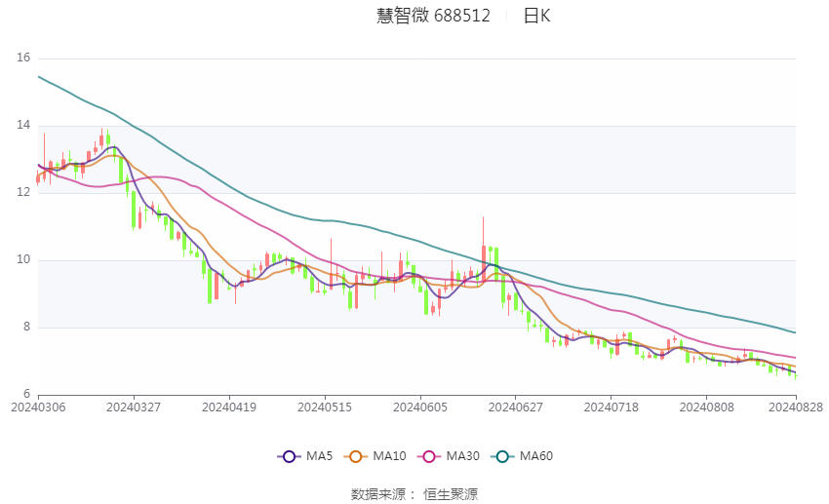This screenshot has height=504, width=829.
Task: Click y-axis value 10
Action: 23,259
